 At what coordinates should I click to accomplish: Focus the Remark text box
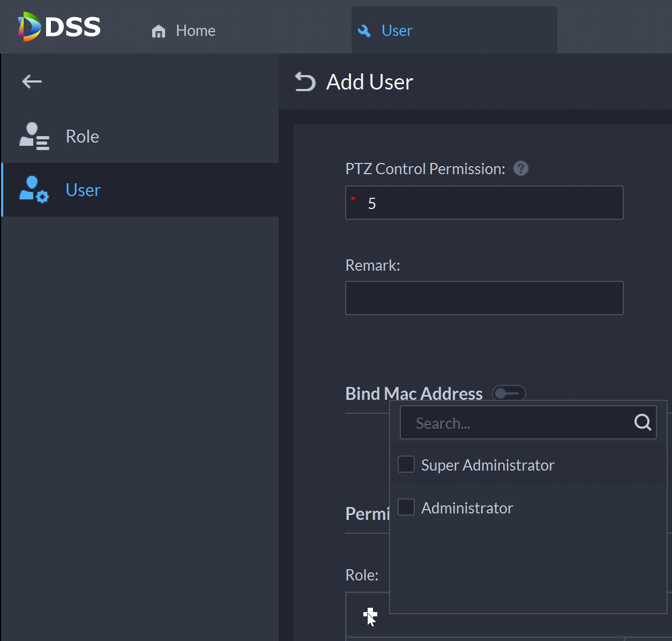coord(484,298)
